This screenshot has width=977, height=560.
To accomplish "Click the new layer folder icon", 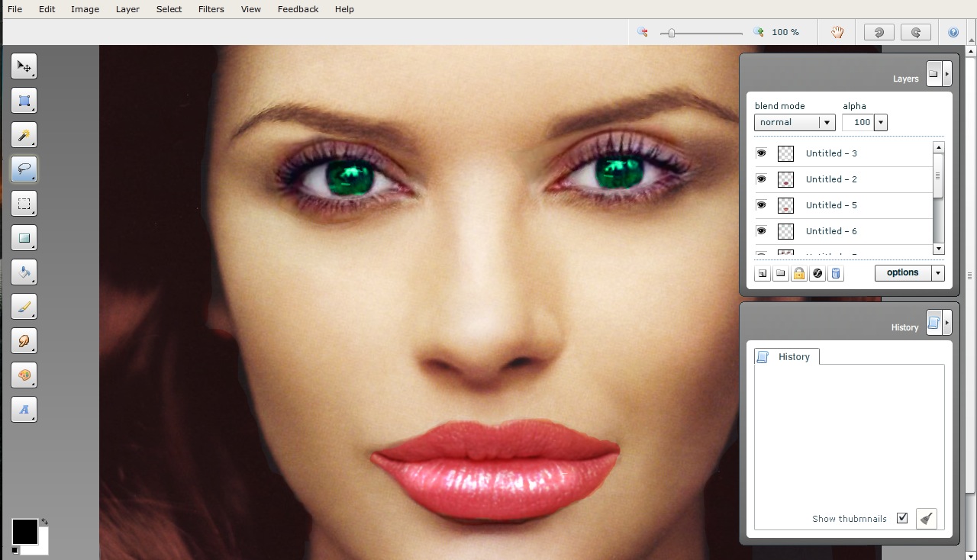I will [780, 273].
